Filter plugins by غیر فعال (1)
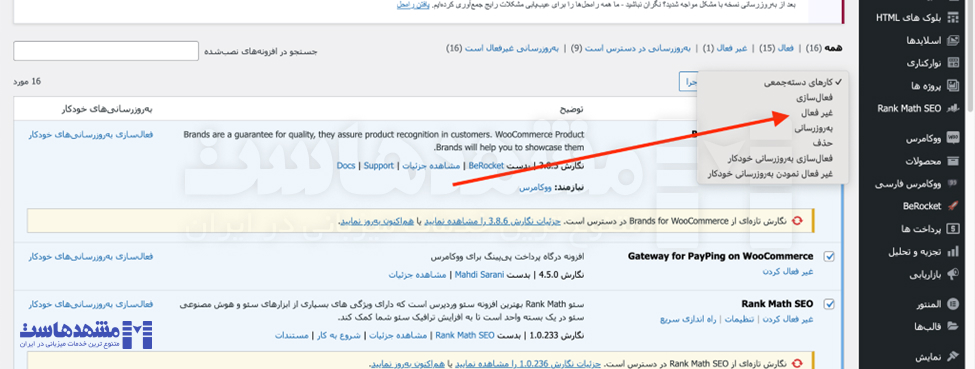Viewport: 975px width, 369px height. pyautogui.click(x=726, y=48)
